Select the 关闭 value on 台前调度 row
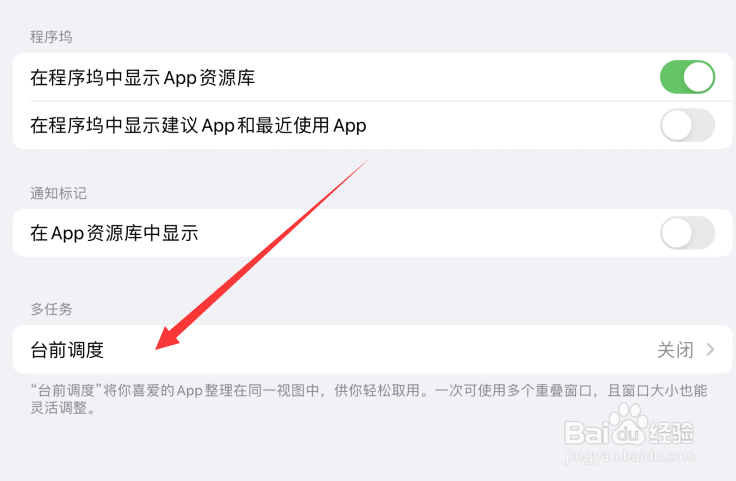736x481 pixels. click(x=675, y=350)
